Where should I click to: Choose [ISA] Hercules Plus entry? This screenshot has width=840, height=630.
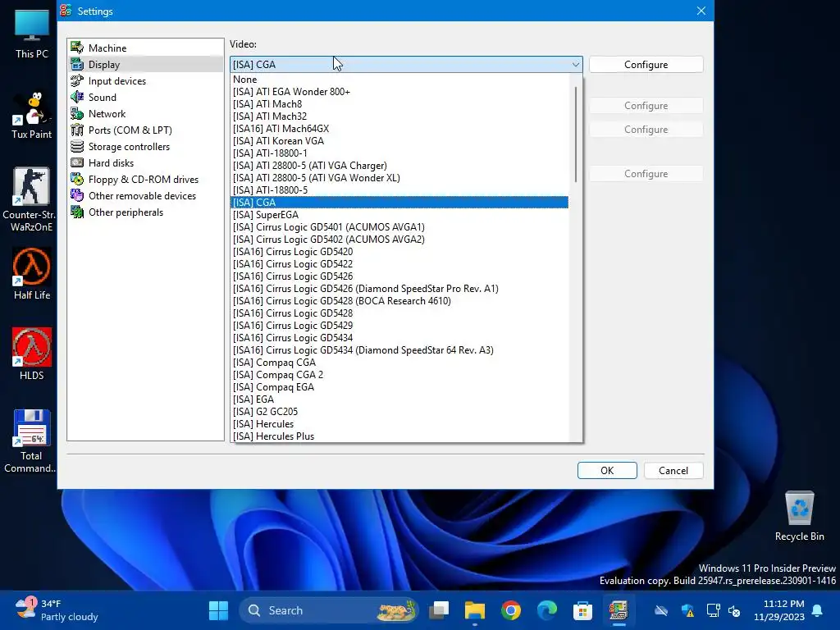(399, 436)
